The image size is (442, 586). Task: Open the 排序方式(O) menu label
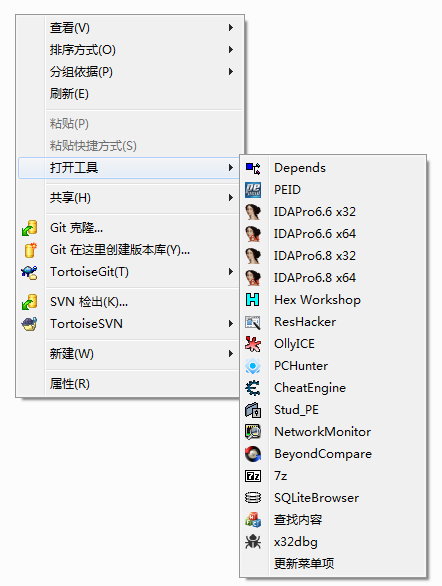click(x=83, y=50)
